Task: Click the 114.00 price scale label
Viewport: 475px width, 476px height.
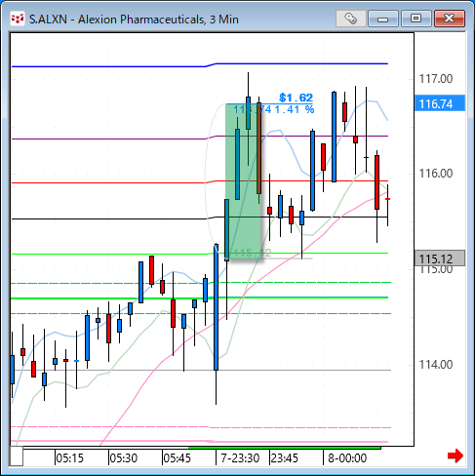Action: click(436, 365)
